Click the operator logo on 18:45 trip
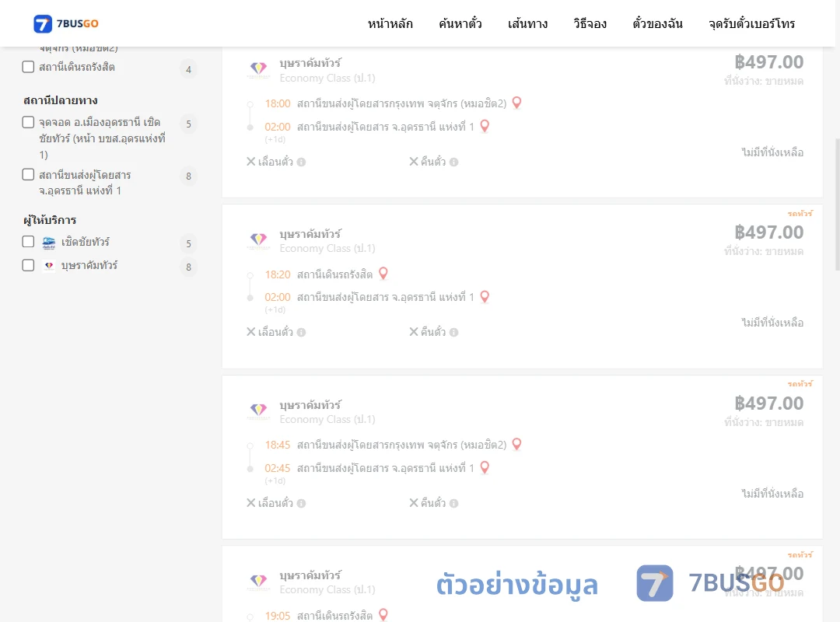This screenshot has width=840, height=622. (x=259, y=411)
